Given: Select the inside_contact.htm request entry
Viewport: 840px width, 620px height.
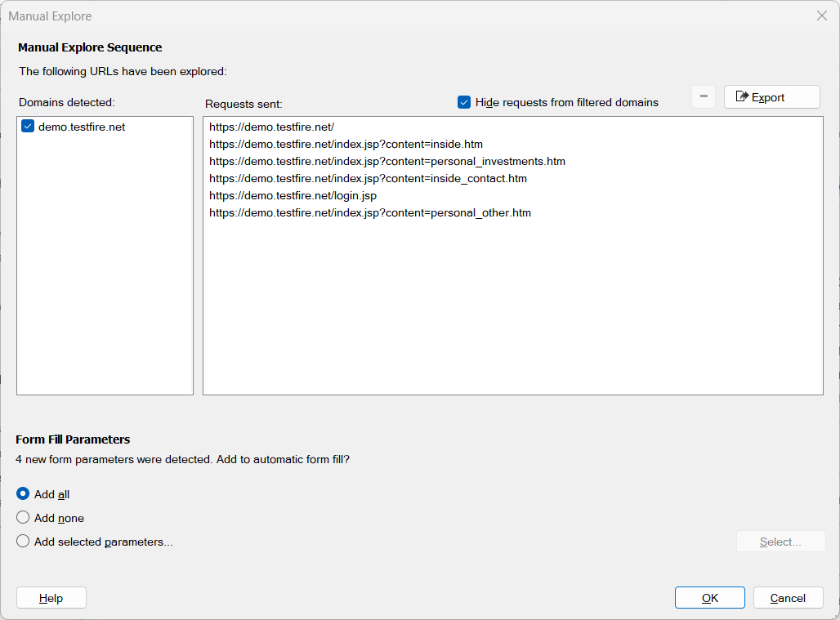Looking at the screenshot, I should (368, 178).
